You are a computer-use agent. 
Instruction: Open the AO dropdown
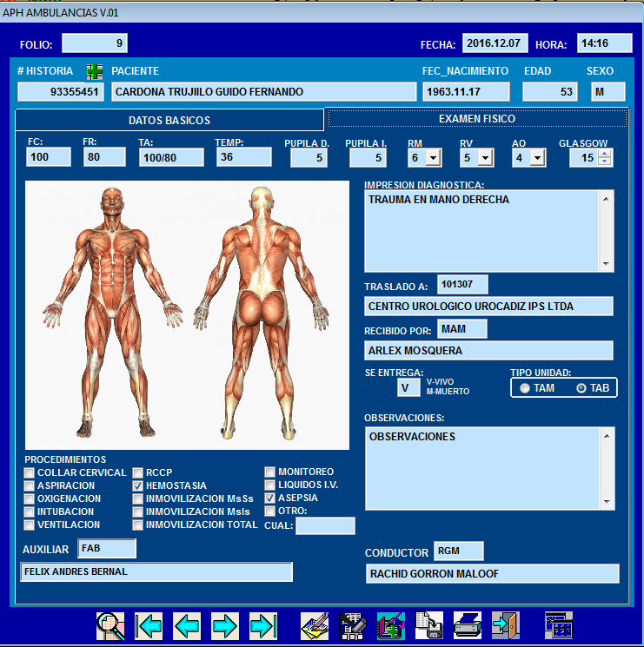(537, 157)
